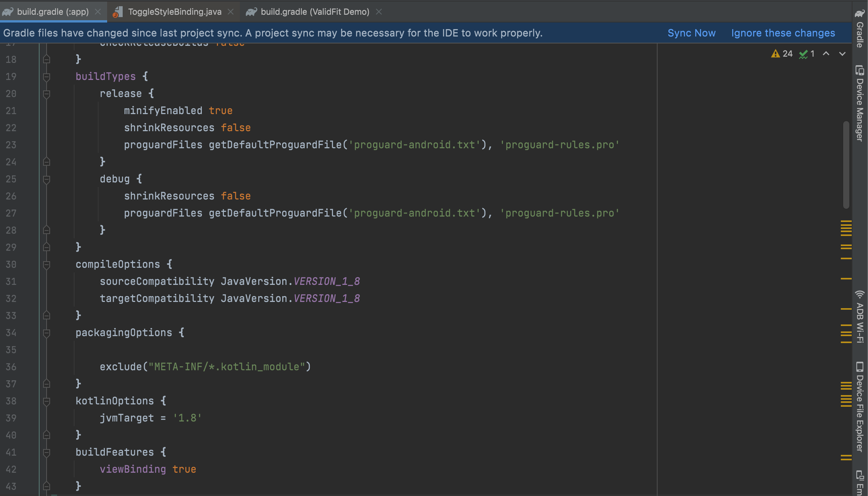Click 'shrinkResources' on line 22
868x496 pixels.
[x=169, y=128]
